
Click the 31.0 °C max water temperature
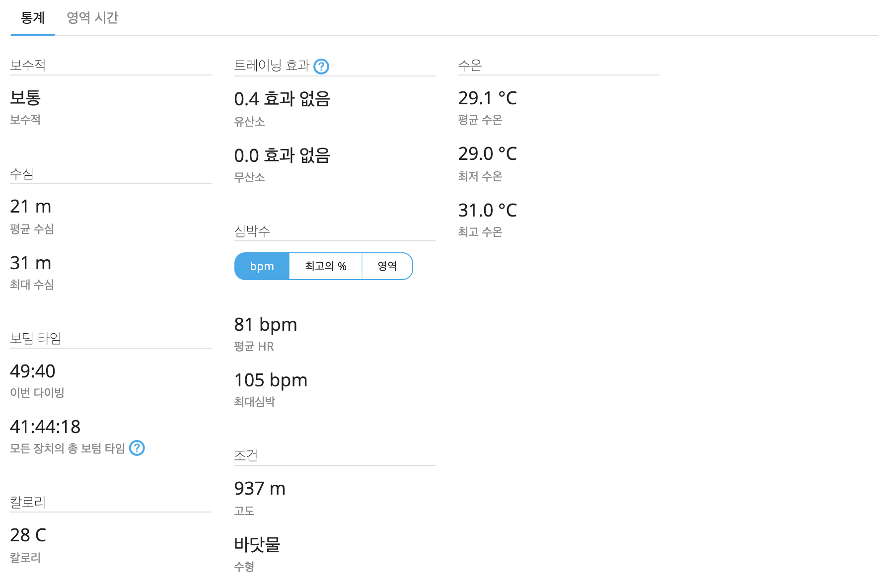click(x=488, y=210)
